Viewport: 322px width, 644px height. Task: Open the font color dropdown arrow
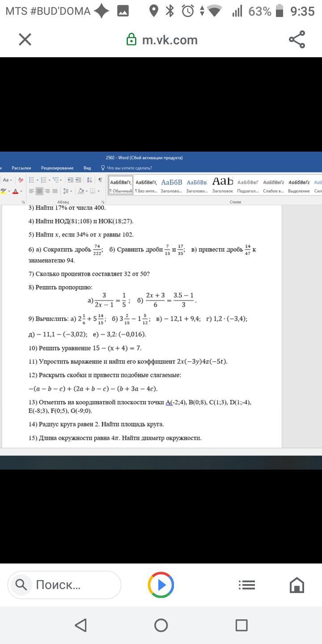coord(21,191)
